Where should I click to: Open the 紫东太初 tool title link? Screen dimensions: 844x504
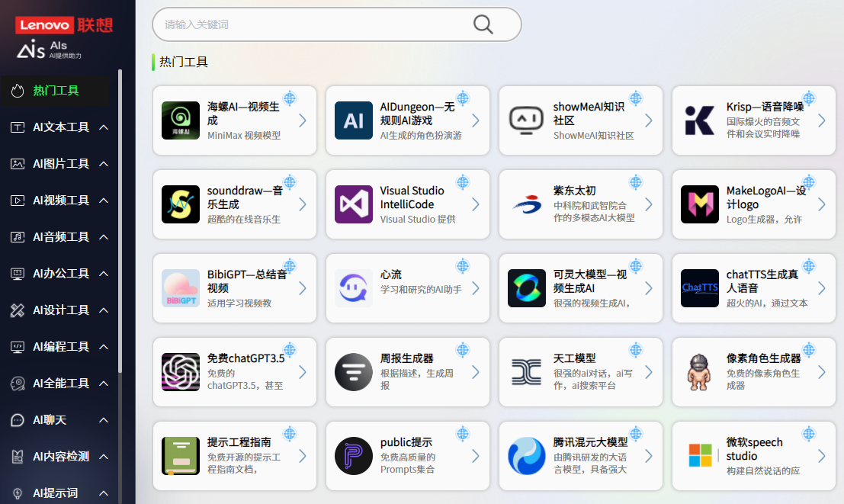click(x=574, y=191)
